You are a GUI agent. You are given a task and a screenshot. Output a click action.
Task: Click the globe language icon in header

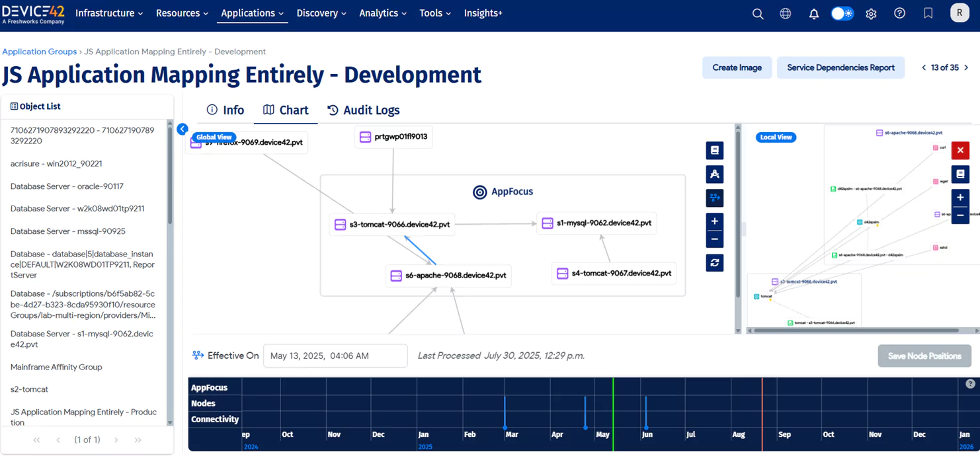coord(786,14)
